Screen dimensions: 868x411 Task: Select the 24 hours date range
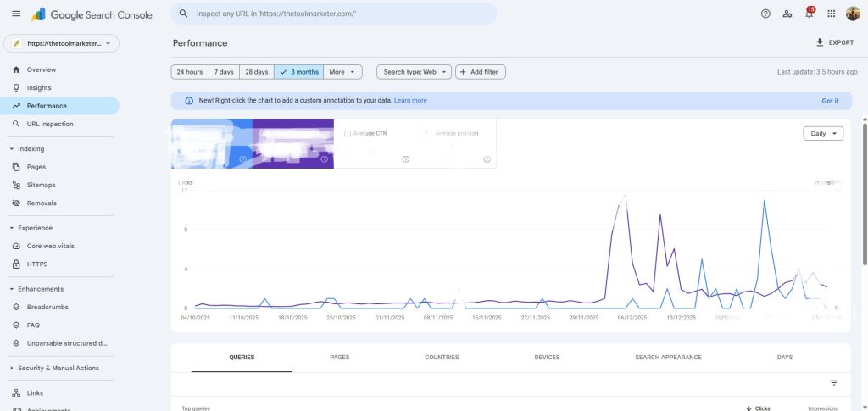(x=190, y=72)
